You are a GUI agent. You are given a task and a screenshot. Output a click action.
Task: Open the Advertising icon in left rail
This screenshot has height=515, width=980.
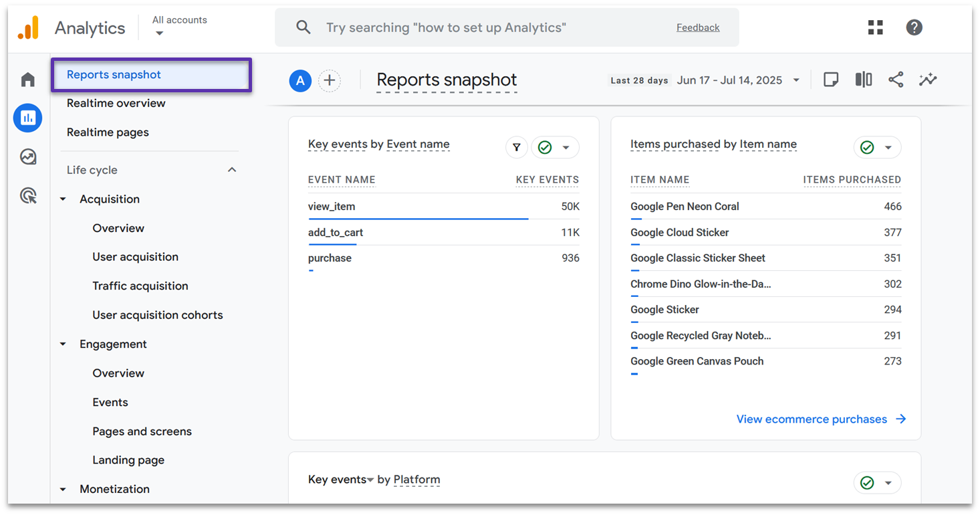[x=27, y=195]
